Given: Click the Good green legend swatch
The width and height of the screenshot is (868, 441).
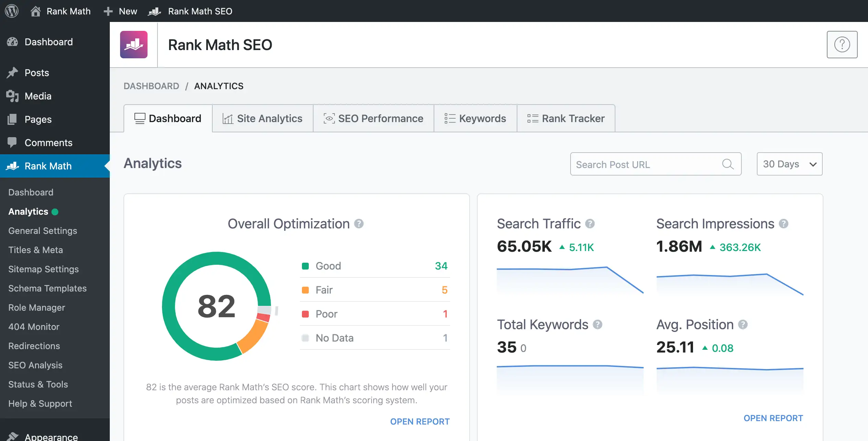Looking at the screenshot, I should point(305,266).
